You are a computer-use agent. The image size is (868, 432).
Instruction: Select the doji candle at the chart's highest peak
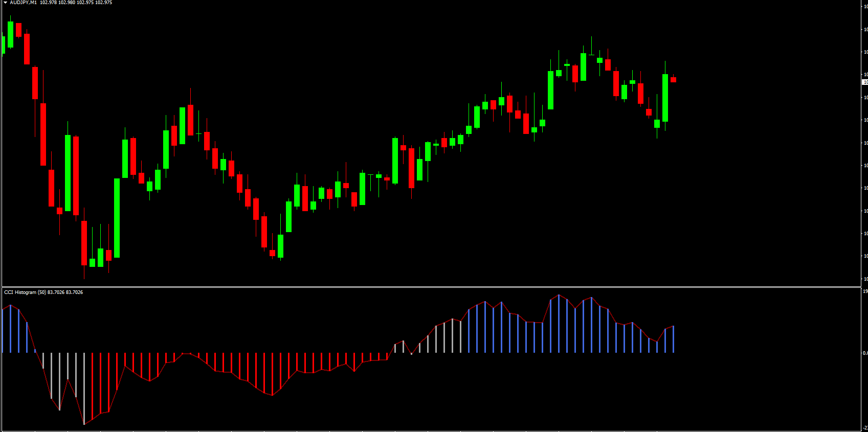(592, 55)
